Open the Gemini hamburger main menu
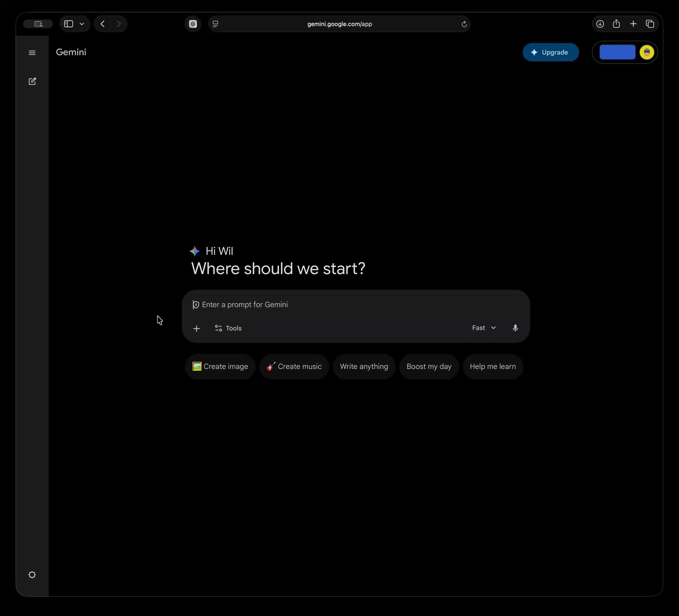Image resolution: width=679 pixels, height=616 pixels. click(x=32, y=53)
